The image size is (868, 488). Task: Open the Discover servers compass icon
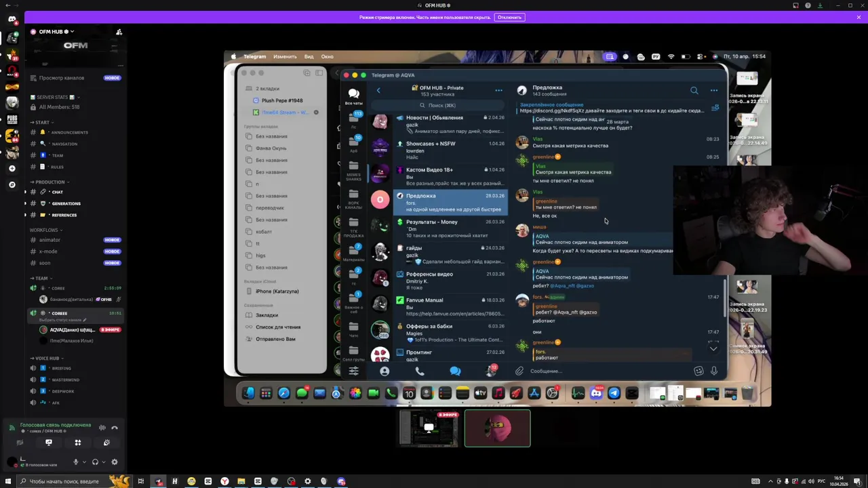click(x=12, y=184)
